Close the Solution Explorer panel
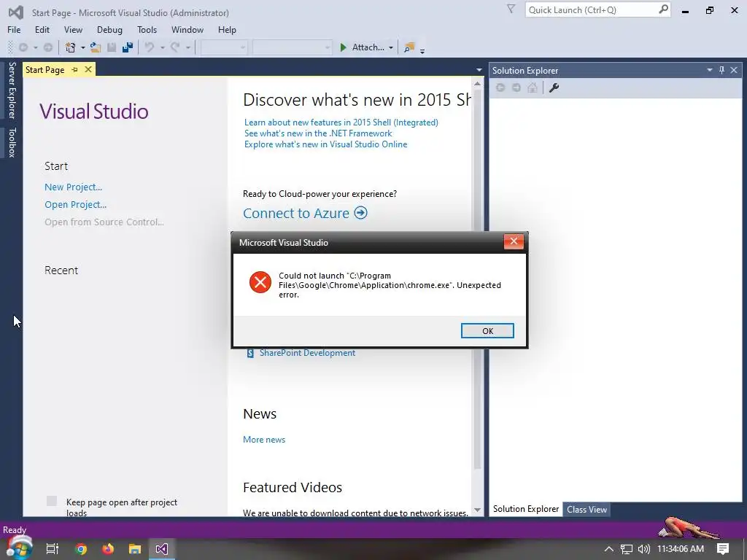The image size is (747, 560). click(x=734, y=70)
